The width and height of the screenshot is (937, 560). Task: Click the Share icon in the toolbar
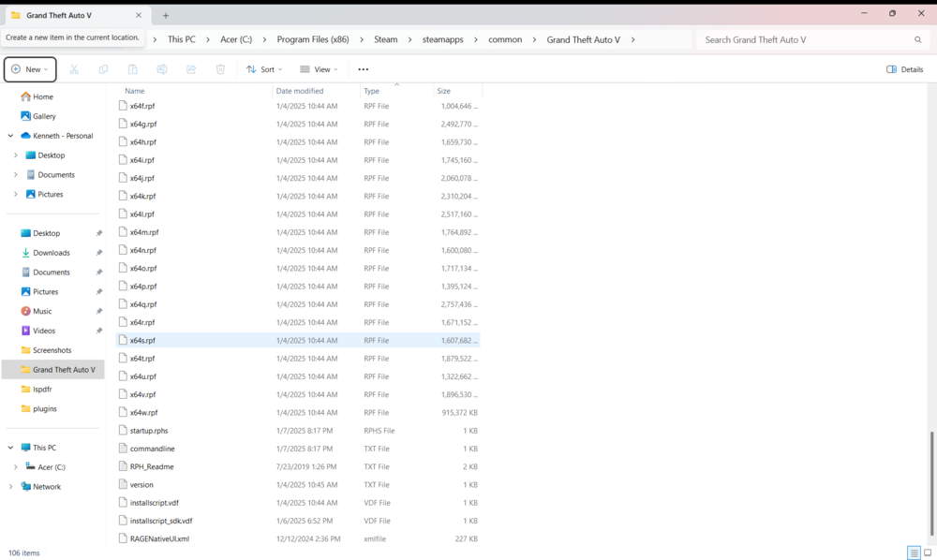190,68
